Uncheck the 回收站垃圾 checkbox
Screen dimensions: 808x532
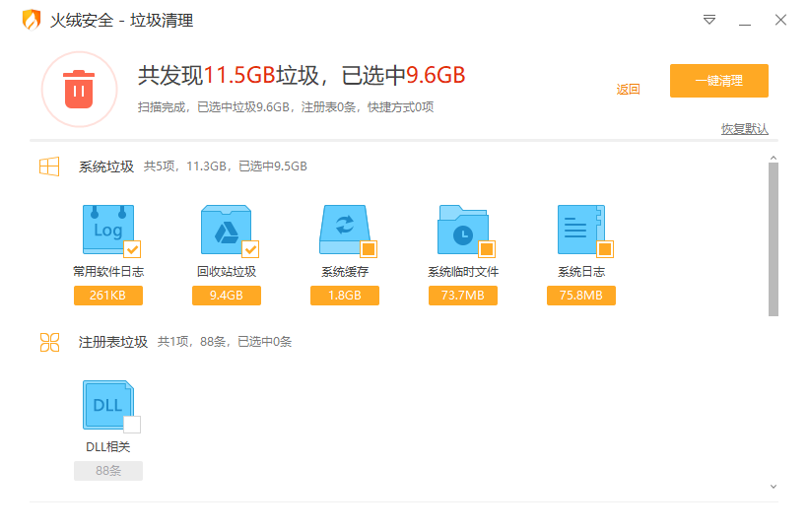pos(250,249)
